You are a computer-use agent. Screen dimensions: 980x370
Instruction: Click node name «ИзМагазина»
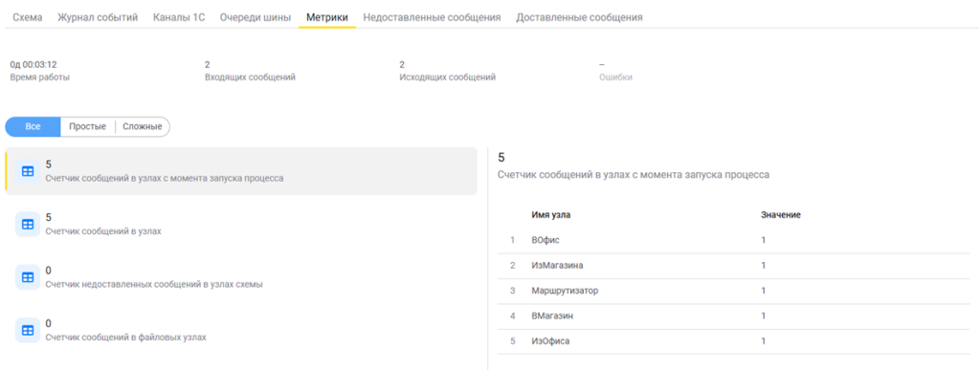tap(558, 265)
